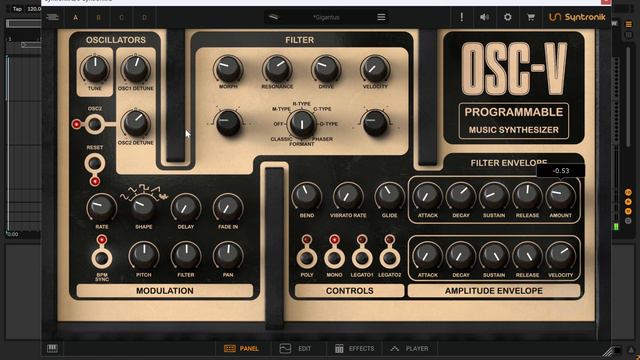This screenshot has width=640, height=360.
Task: Click the VIBRATO RATE knob
Action: click(348, 196)
